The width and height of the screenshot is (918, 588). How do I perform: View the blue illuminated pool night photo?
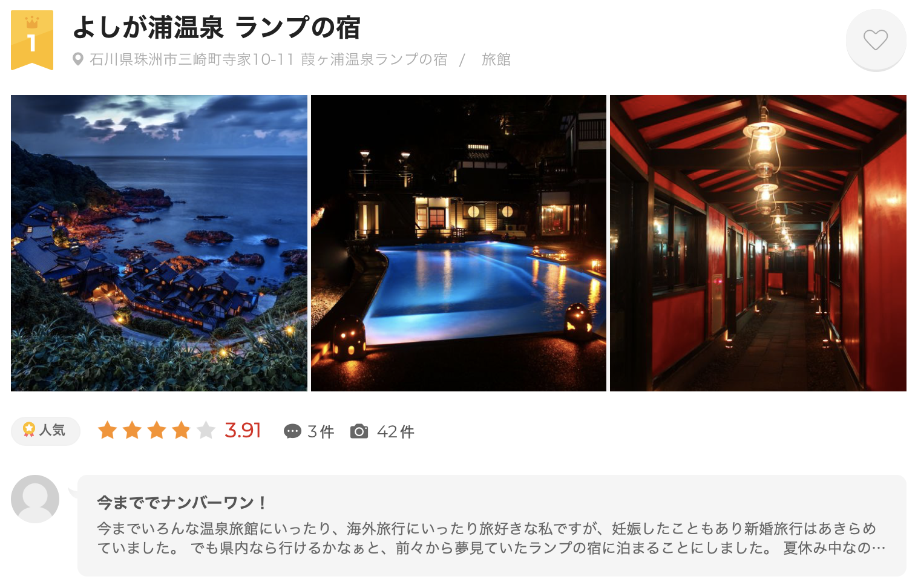[459, 243]
